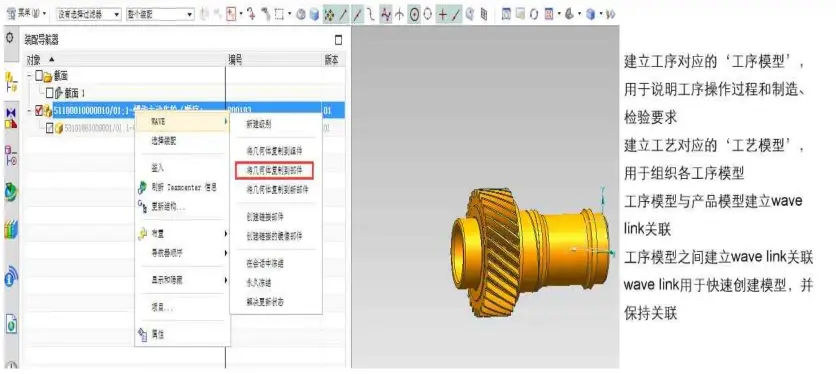
Task: Click the 版本 column header
Action: (332, 60)
